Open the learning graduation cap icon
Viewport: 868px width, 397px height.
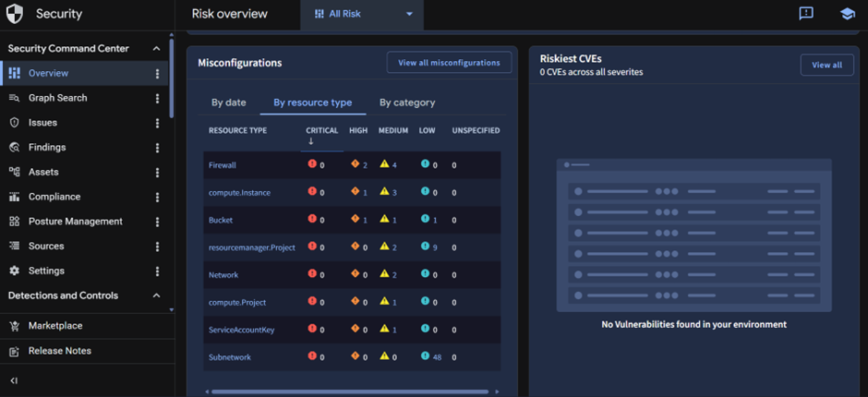point(847,15)
